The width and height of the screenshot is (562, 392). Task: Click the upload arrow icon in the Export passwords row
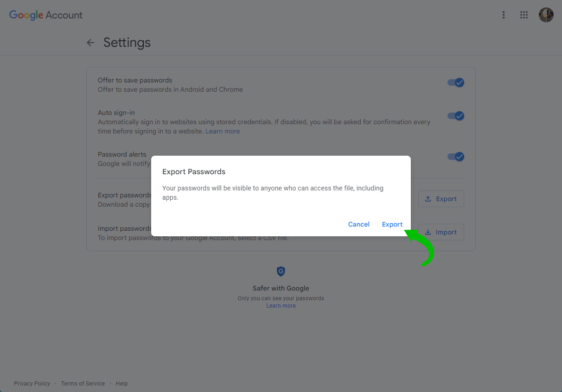tap(428, 199)
